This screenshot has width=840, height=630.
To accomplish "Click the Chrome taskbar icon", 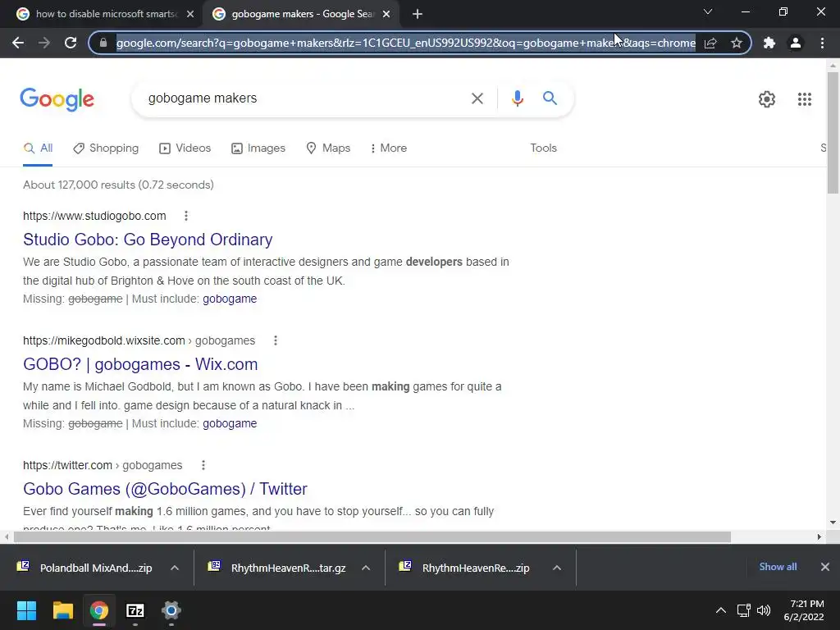I will (98, 610).
